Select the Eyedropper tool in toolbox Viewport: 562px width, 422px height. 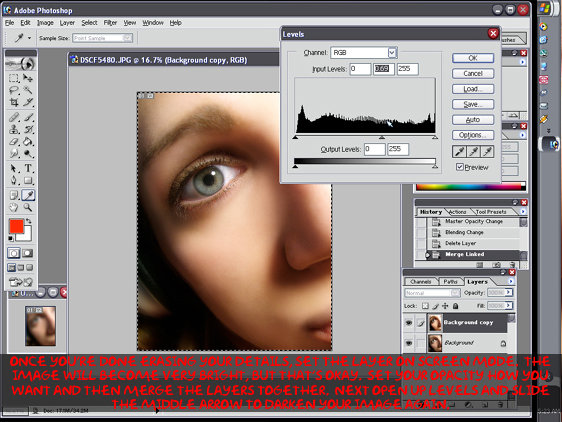(x=28, y=195)
